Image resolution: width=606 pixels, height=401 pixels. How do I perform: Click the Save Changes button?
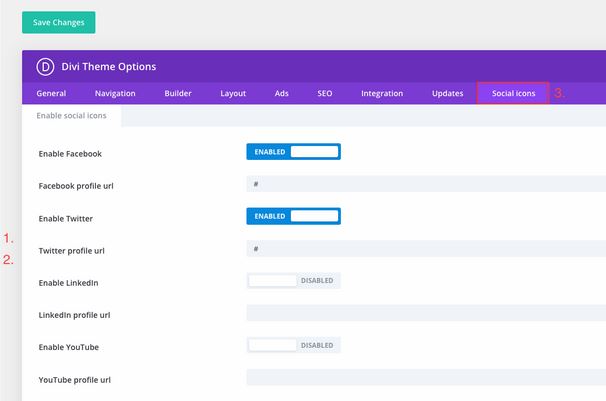58,22
